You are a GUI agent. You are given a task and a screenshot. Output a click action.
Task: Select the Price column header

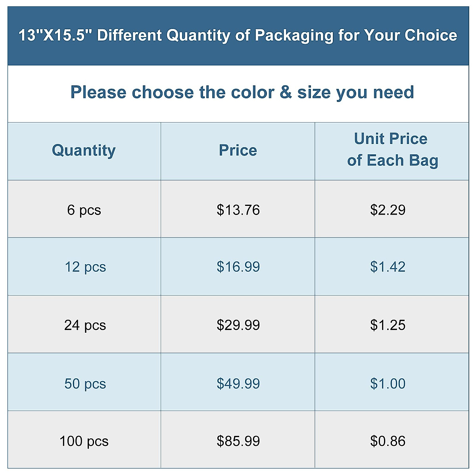pyautogui.click(x=238, y=151)
